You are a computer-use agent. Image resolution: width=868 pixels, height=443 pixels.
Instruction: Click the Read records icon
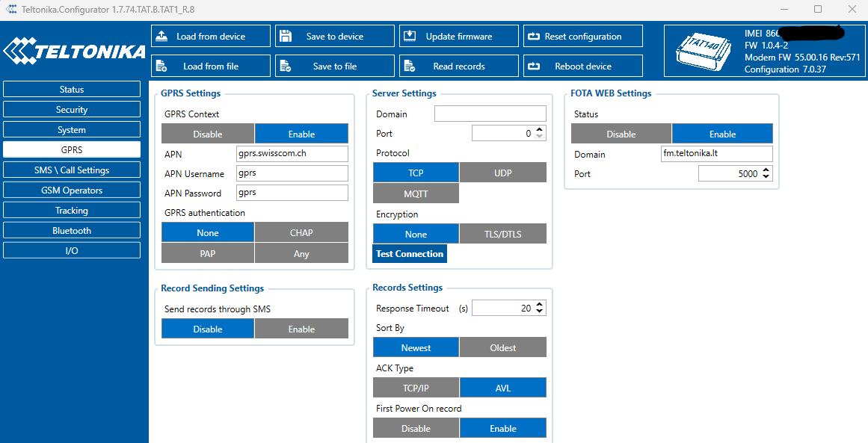pyautogui.click(x=410, y=66)
